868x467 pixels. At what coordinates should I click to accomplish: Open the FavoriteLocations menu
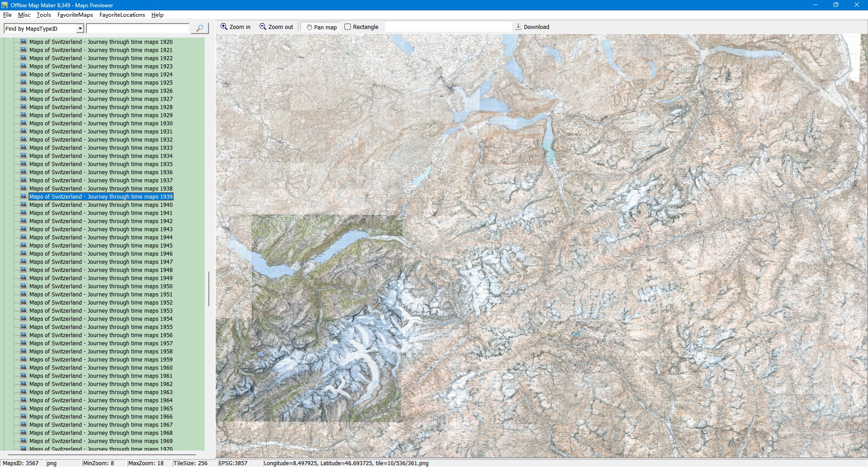[x=122, y=15]
